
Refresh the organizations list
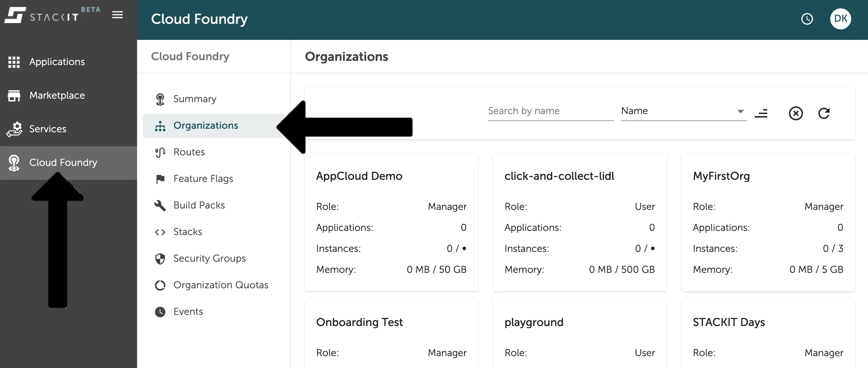824,113
